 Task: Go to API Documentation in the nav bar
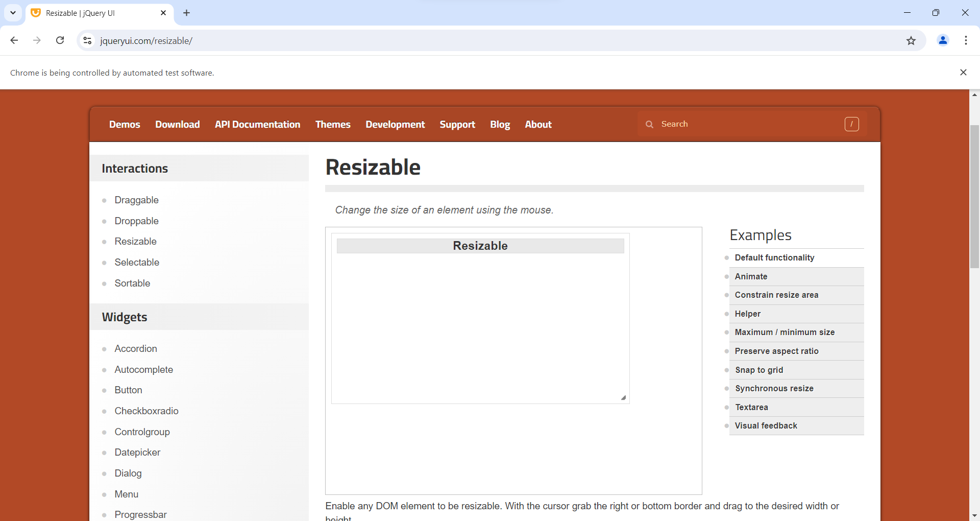257,125
